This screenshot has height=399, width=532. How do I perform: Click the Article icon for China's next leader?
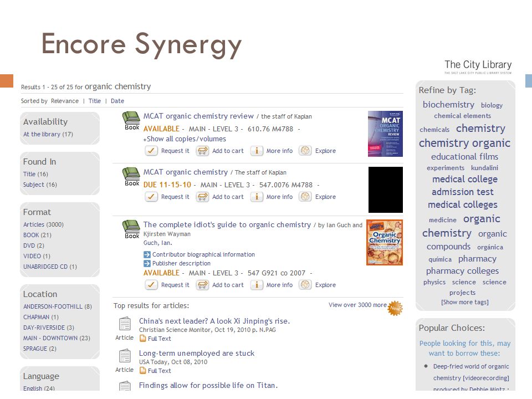coord(125,324)
